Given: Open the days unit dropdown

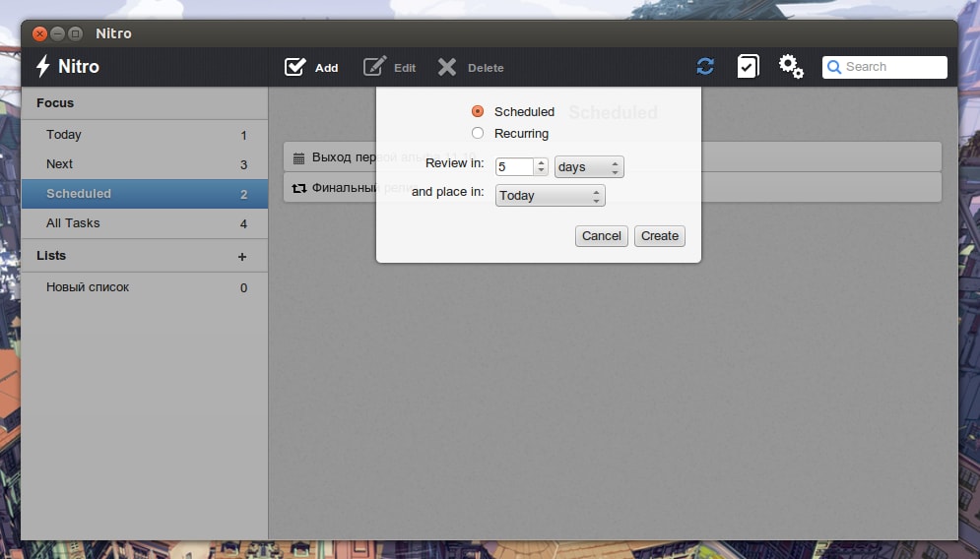Looking at the screenshot, I should (x=589, y=166).
